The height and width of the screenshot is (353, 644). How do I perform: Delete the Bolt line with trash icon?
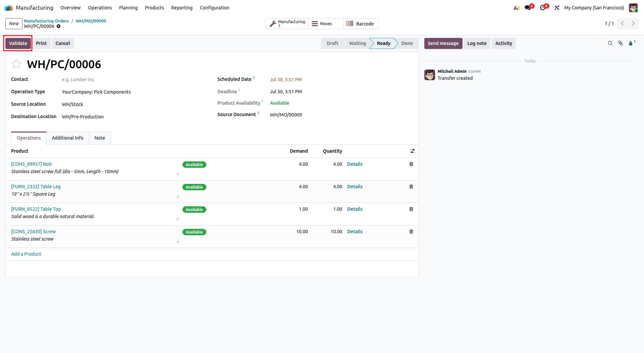tap(411, 164)
